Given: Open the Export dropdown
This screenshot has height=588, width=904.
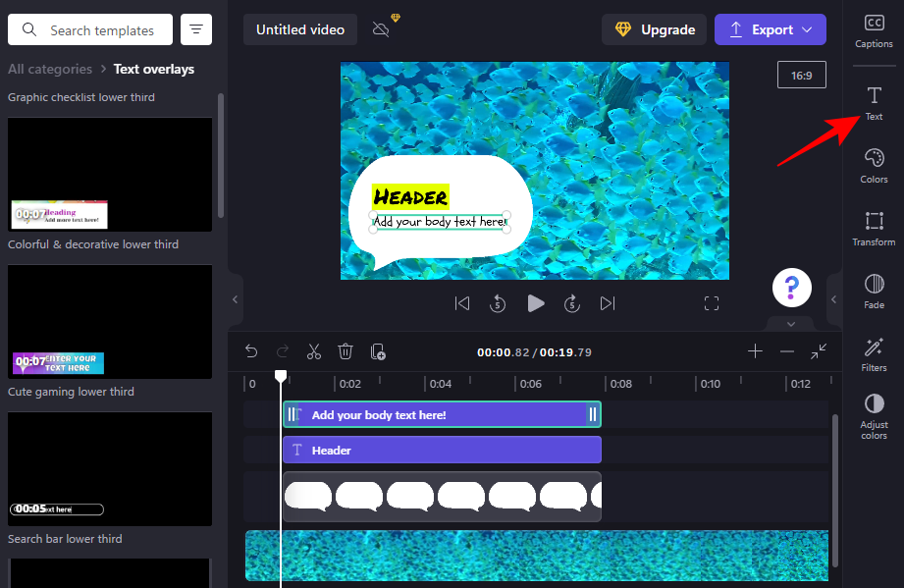Looking at the screenshot, I should point(771,29).
